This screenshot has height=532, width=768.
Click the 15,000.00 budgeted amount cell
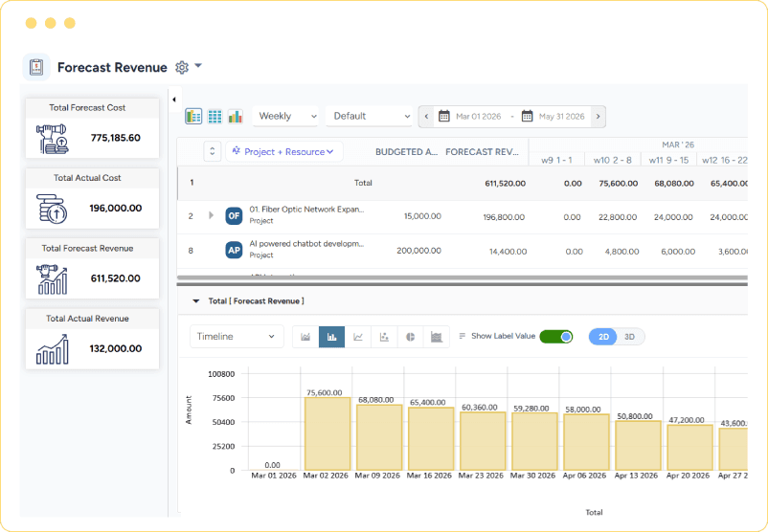(422, 216)
